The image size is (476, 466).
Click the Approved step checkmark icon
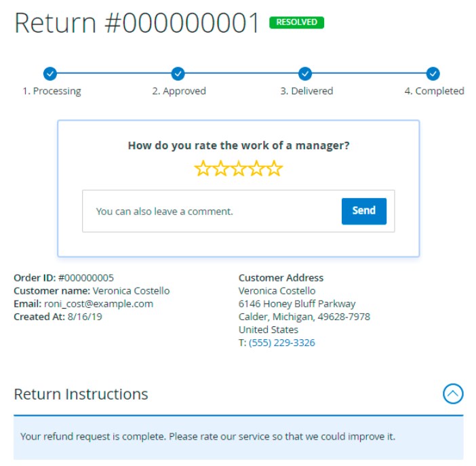(178, 73)
